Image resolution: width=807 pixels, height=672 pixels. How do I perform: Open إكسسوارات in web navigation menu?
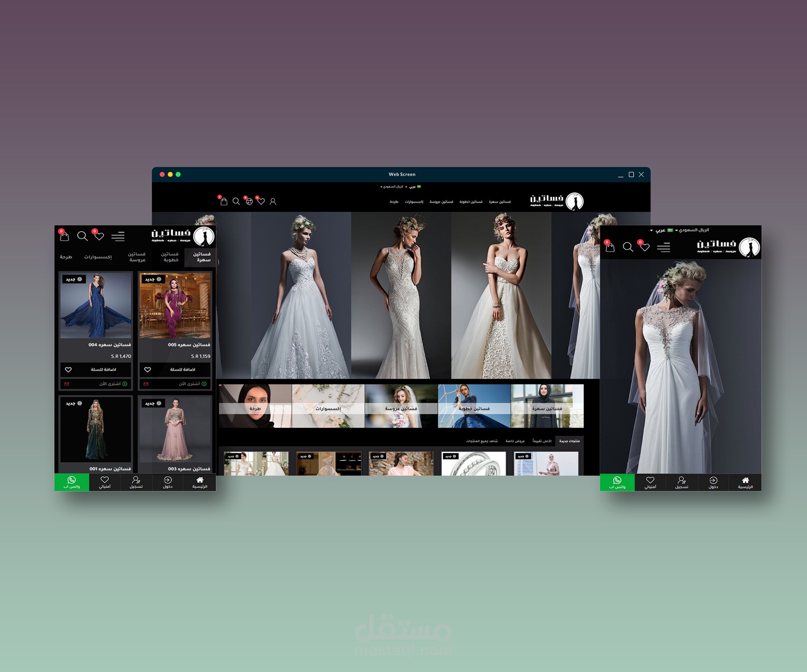coord(414,202)
